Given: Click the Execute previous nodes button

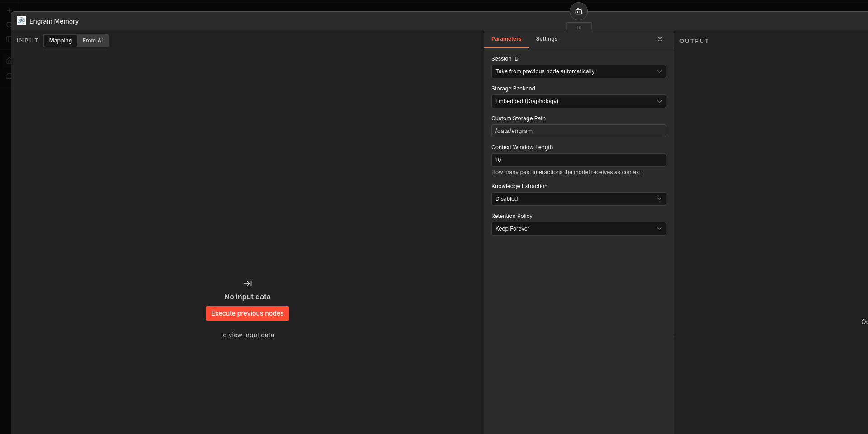Looking at the screenshot, I should pyautogui.click(x=247, y=313).
